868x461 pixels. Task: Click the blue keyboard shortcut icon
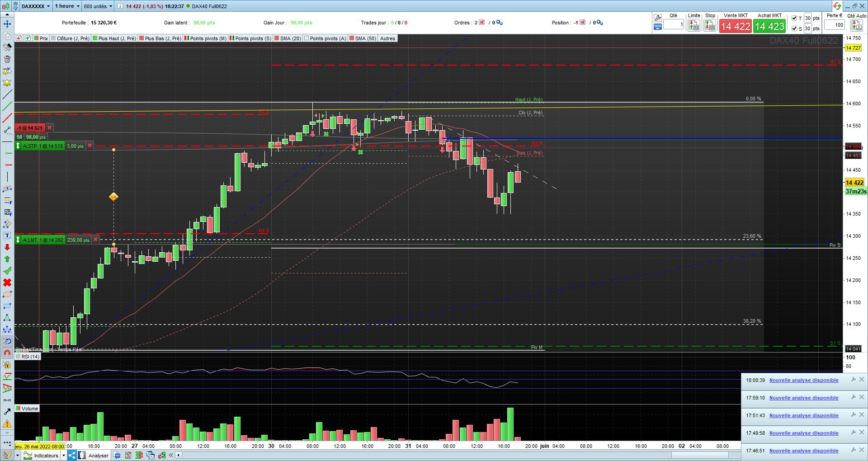pyautogui.click(x=658, y=27)
